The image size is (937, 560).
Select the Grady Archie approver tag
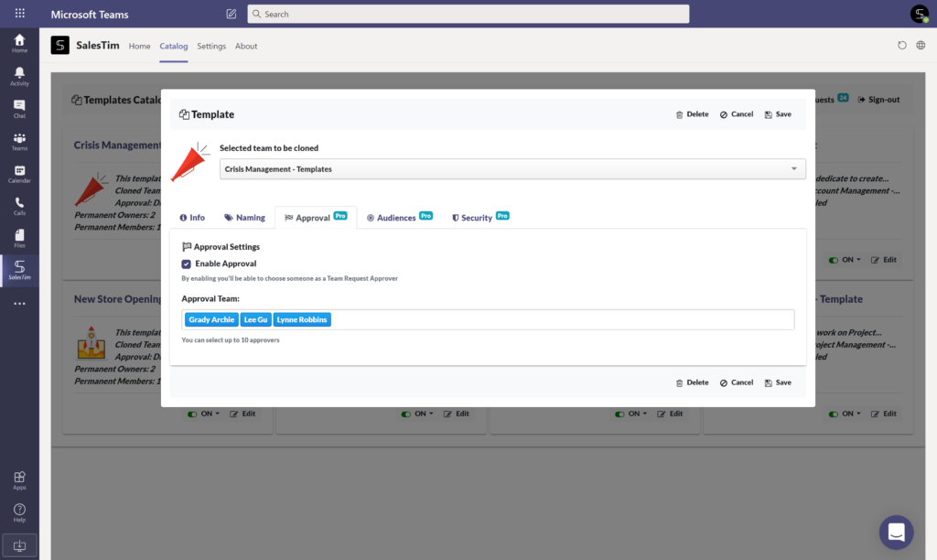[x=211, y=319]
